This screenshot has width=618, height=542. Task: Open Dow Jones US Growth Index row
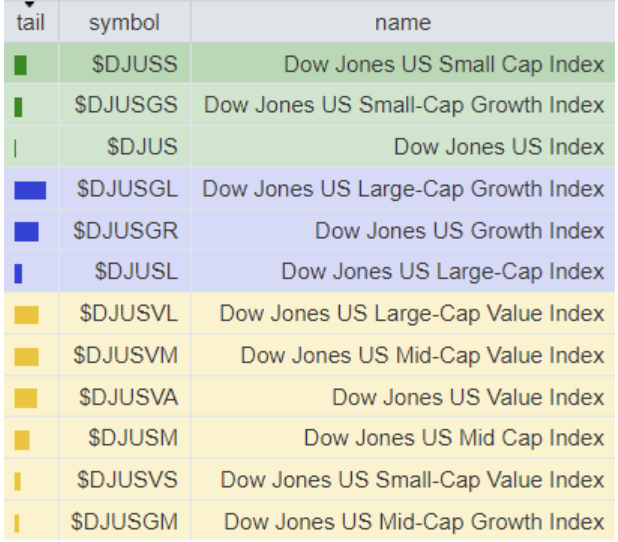[x=459, y=231]
